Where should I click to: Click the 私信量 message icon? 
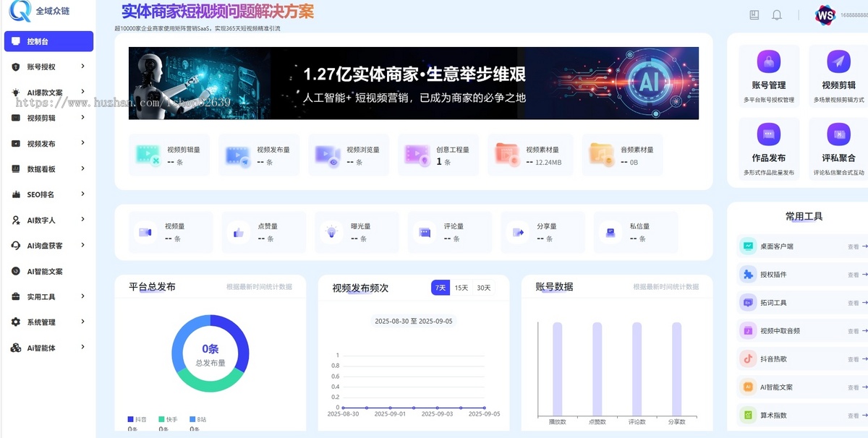pyautogui.click(x=611, y=232)
